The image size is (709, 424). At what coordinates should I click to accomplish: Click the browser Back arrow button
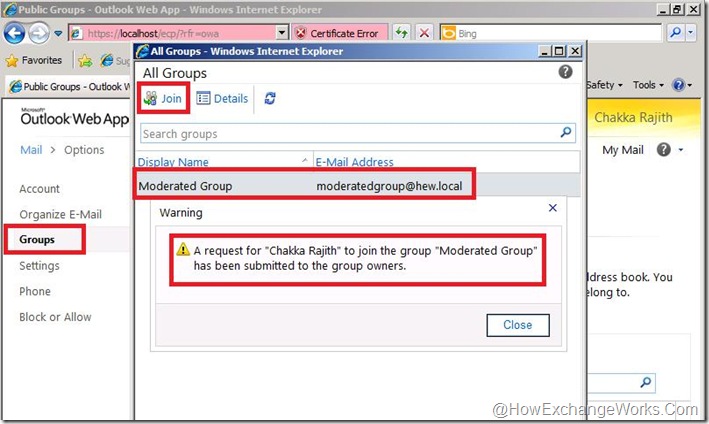pyautogui.click(x=14, y=33)
